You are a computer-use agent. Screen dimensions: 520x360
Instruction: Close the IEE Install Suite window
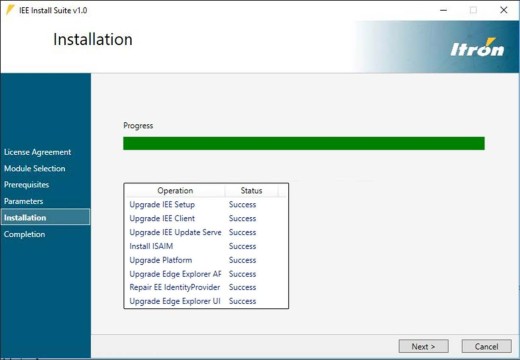pos(504,10)
